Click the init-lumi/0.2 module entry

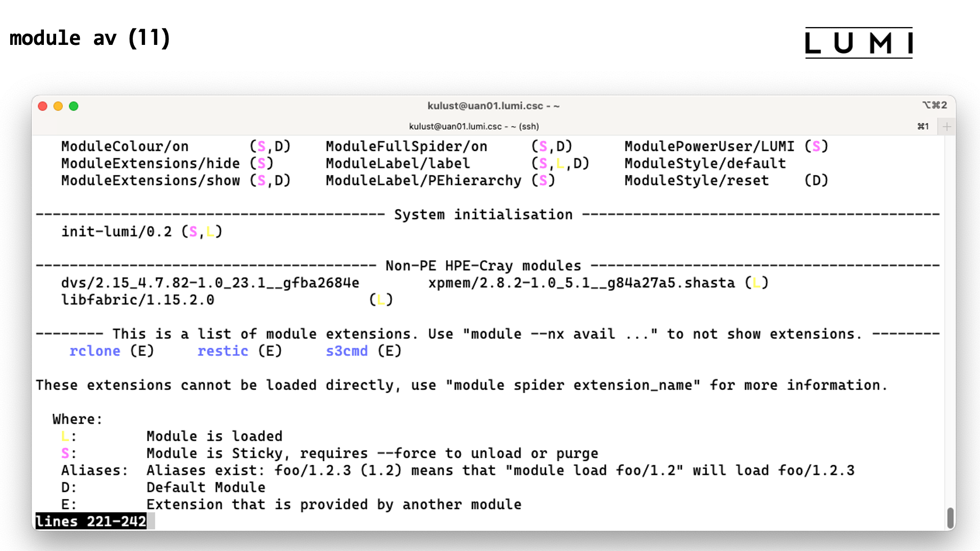(116, 232)
